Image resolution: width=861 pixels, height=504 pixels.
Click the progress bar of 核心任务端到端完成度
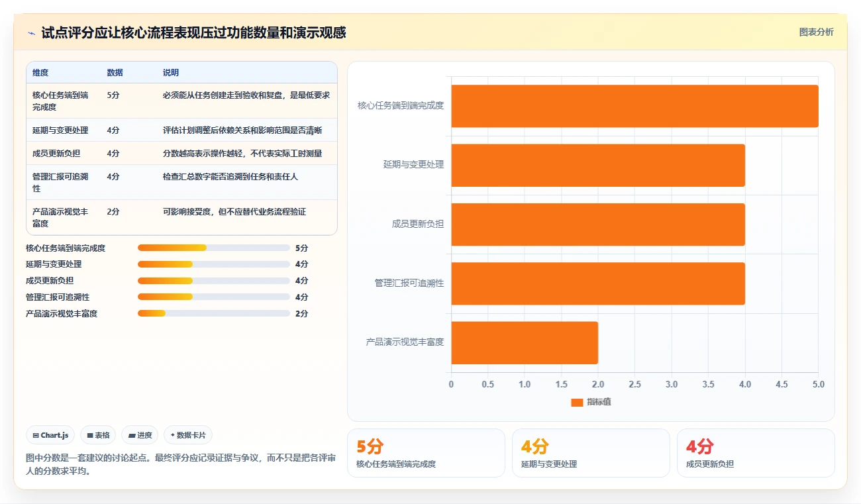(214, 248)
